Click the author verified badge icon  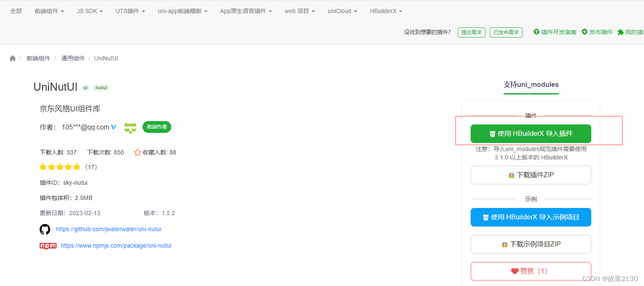click(113, 127)
